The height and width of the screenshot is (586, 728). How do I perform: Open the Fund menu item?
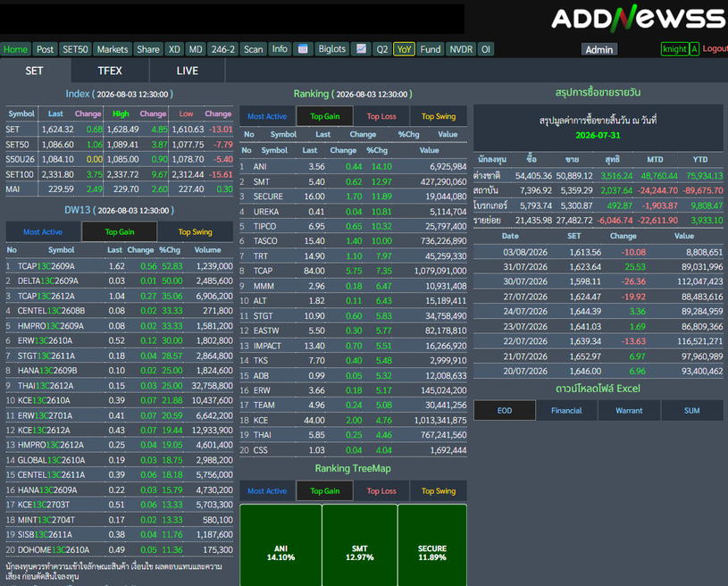point(431,49)
